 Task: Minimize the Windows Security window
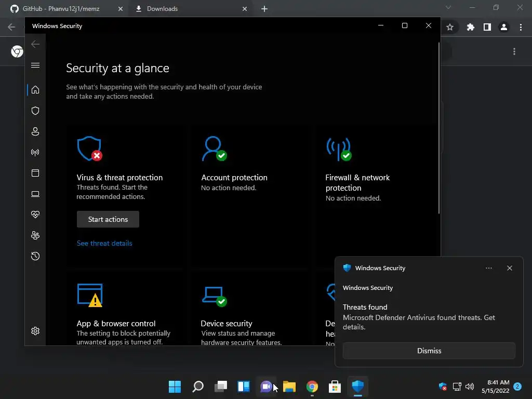(381, 26)
